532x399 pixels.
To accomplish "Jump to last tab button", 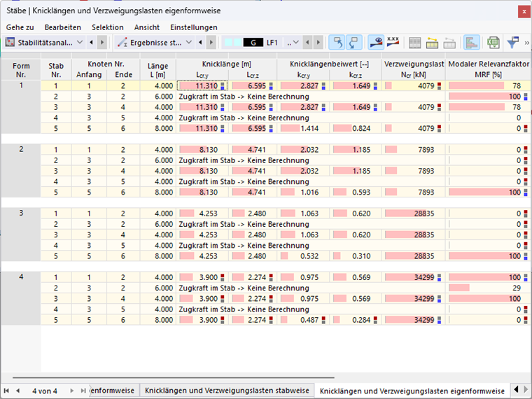I will [83, 391].
